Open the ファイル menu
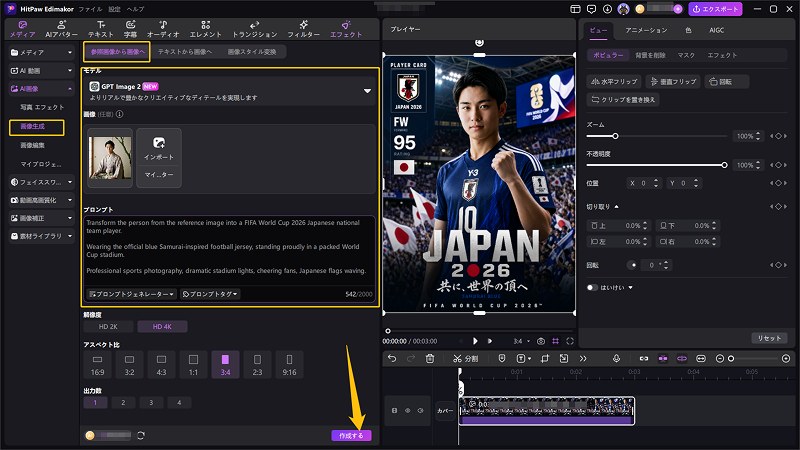This screenshot has width=800, height=450. tap(90, 9)
